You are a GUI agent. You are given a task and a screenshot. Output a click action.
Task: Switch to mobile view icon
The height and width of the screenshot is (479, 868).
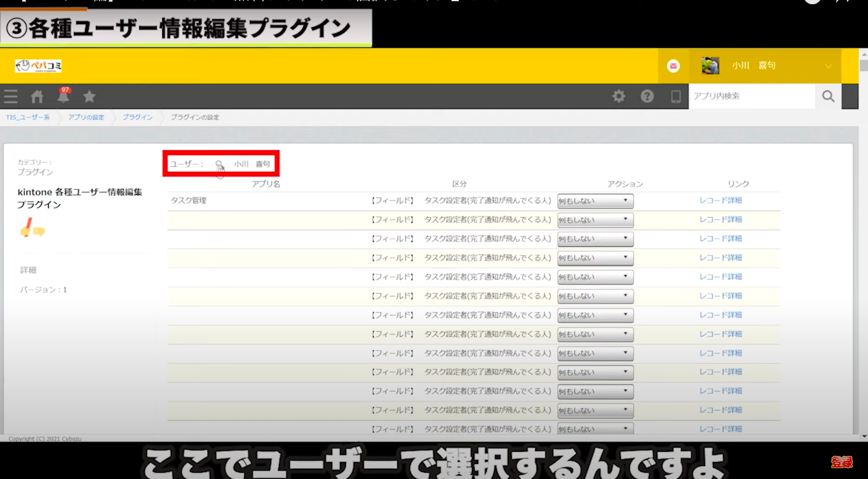(676, 97)
